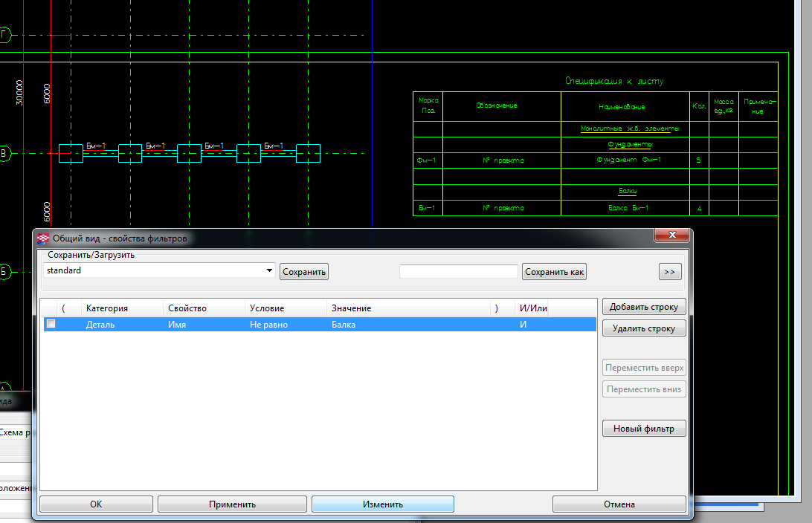This screenshot has width=812, height=523.
Task: Click the '>>' expand button
Action: pyautogui.click(x=669, y=272)
